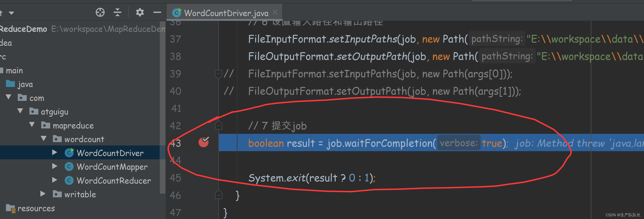
Task: Expand the WordCountMapper class node
Action: pos(54,166)
